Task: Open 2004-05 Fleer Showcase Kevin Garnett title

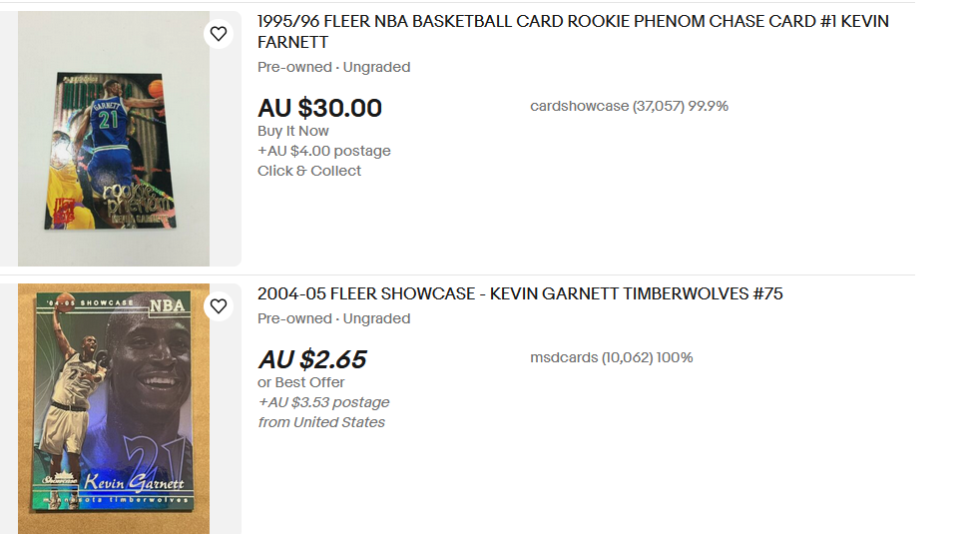Action: pyautogui.click(x=520, y=293)
